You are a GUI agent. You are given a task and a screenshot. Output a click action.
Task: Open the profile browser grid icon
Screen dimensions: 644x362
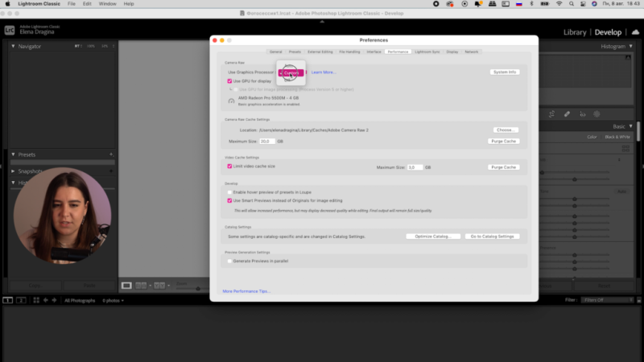pos(625,149)
